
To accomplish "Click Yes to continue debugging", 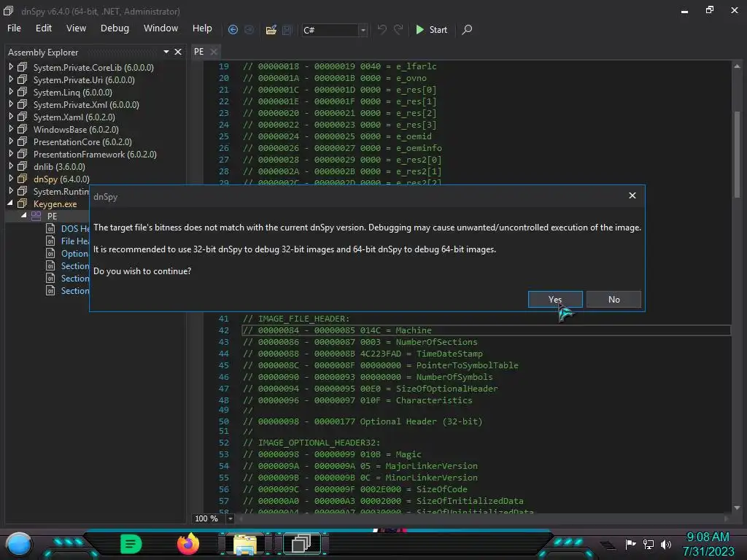I will 555,299.
